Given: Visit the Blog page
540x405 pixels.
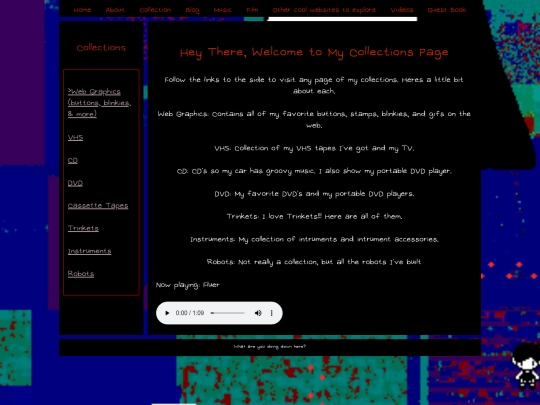Looking at the screenshot, I should tap(192, 10).
